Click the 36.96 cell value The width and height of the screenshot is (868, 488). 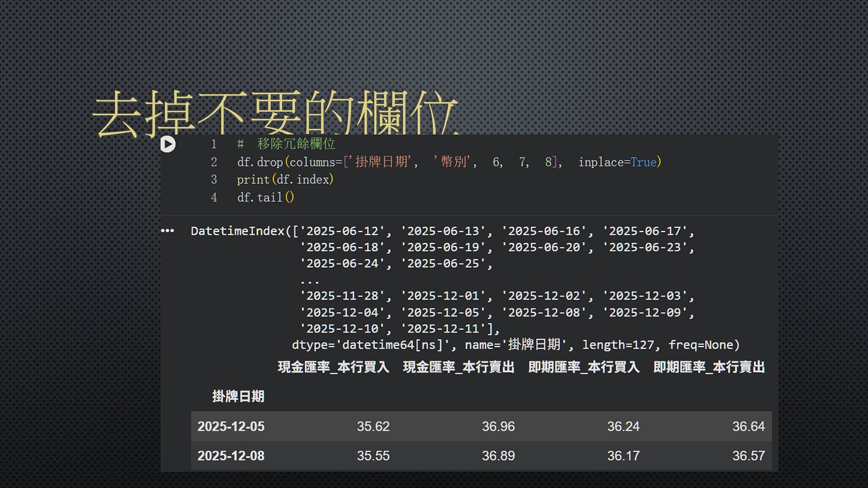tap(498, 427)
